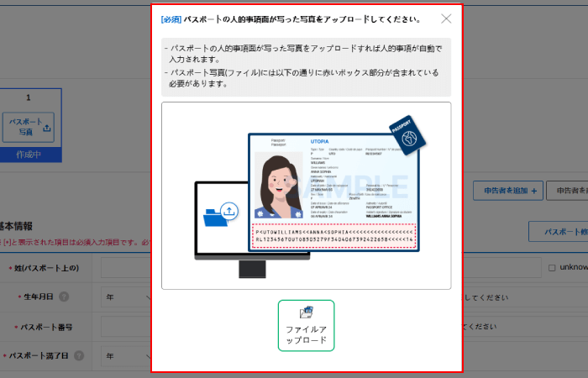Close the passport upload dialog

[446, 18]
